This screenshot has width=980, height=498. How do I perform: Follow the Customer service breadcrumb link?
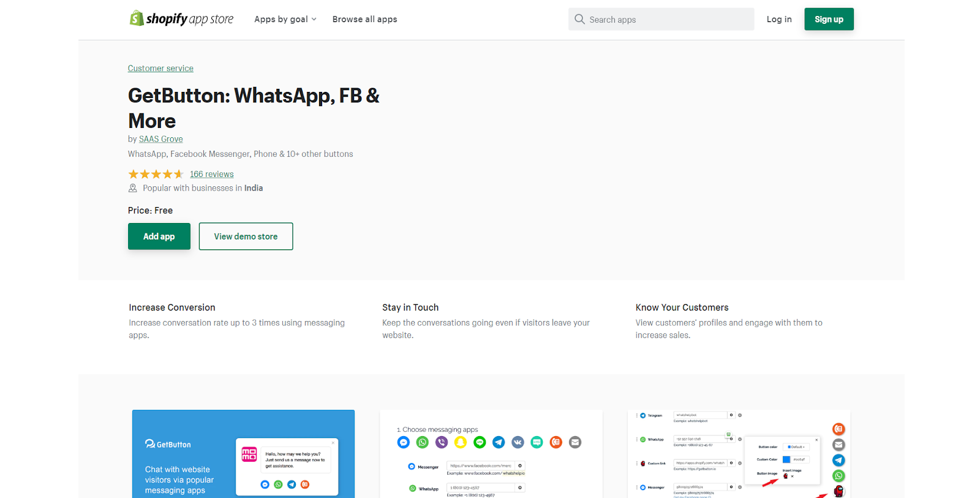tap(160, 68)
